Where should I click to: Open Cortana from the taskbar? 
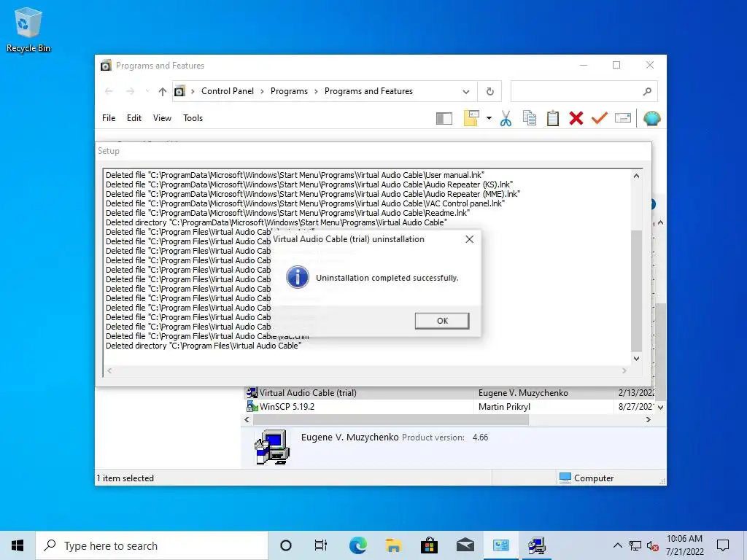click(x=286, y=545)
